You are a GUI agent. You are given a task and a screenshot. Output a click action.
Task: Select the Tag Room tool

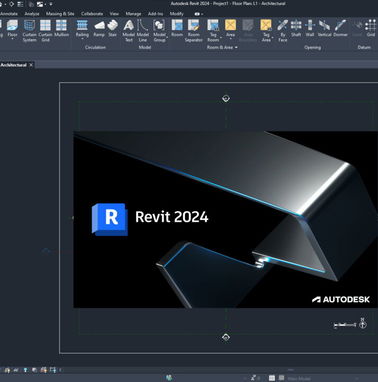tap(213, 31)
